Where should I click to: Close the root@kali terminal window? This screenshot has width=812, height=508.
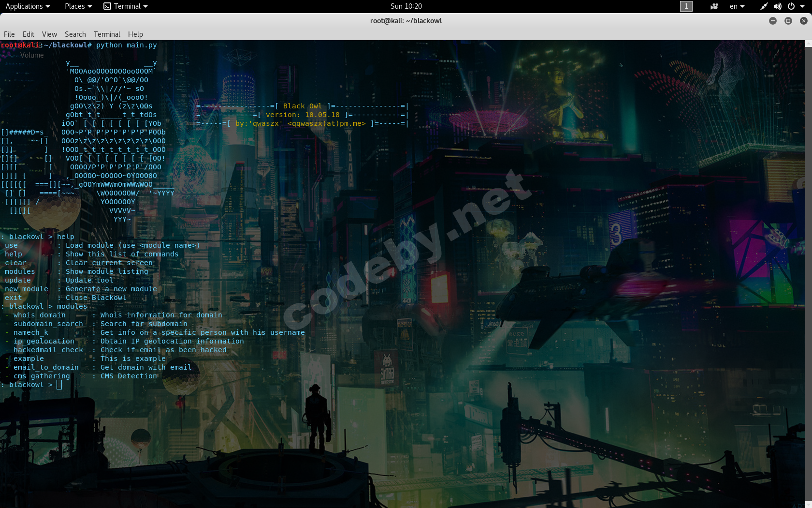(x=804, y=21)
